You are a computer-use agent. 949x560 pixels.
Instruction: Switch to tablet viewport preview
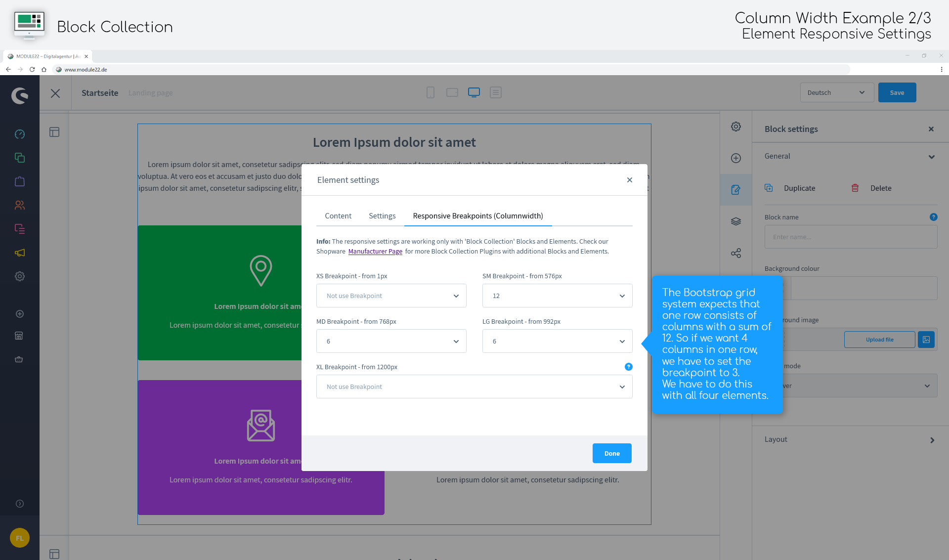(452, 92)
